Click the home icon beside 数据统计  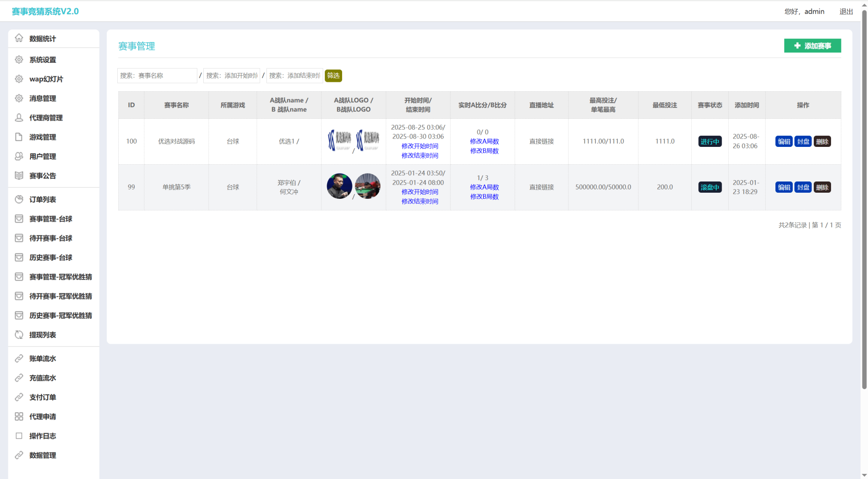pyautogui.click(x=19, y=38)
